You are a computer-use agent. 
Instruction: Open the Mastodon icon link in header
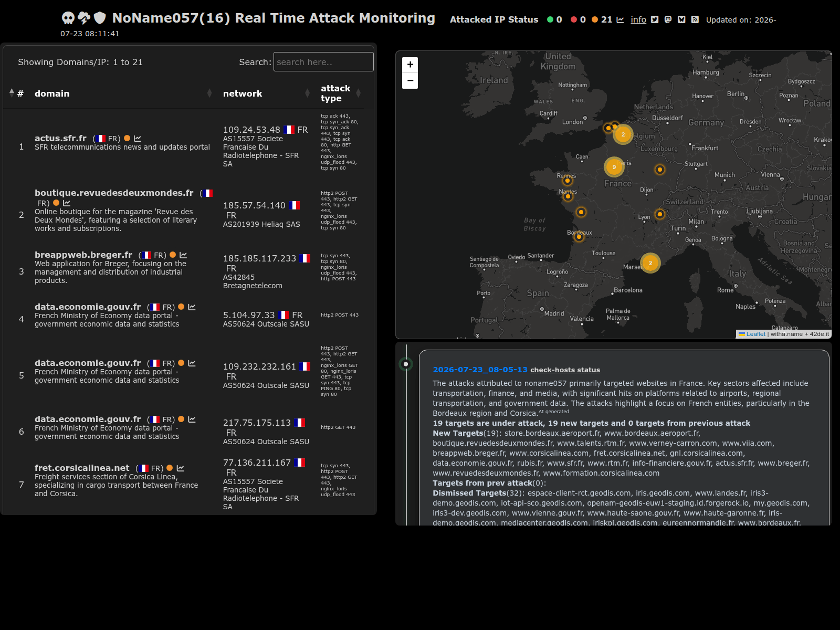click(x=668, y=20)
